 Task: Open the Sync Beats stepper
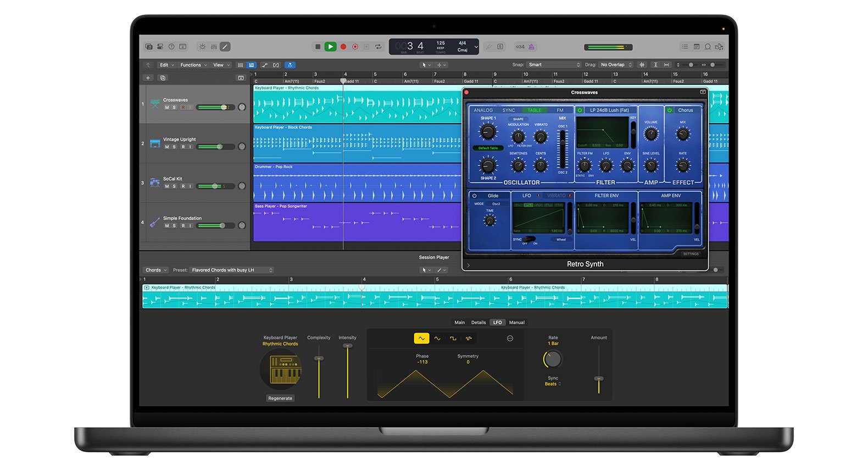tap(553, 384)
